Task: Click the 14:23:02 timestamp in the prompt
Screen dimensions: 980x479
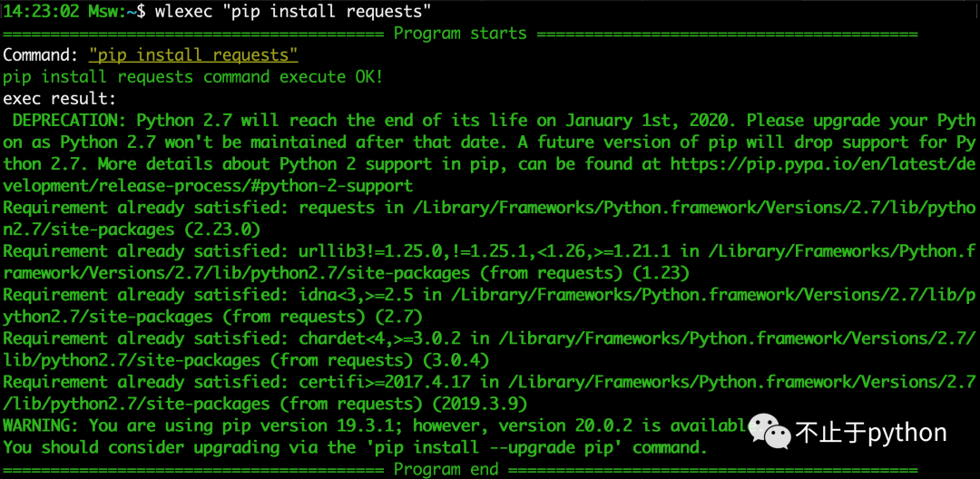Action: (x=41, y=12)
